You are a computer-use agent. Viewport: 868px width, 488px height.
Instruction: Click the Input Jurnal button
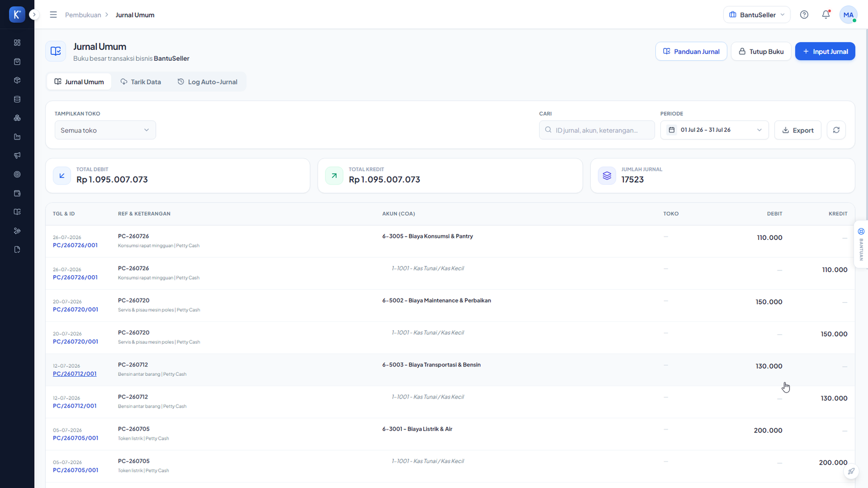(x=825, y=52)
